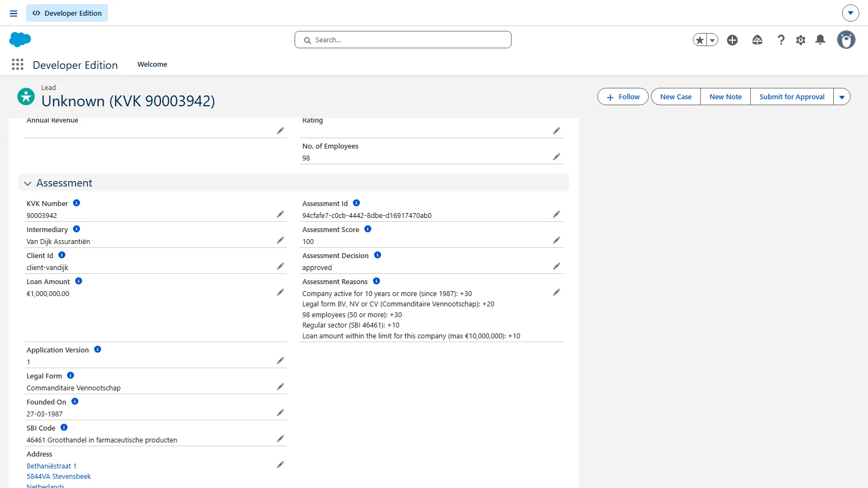Show Client Id help info icon
Viewport: 868px width, 488px height.
tap(62, 255)
